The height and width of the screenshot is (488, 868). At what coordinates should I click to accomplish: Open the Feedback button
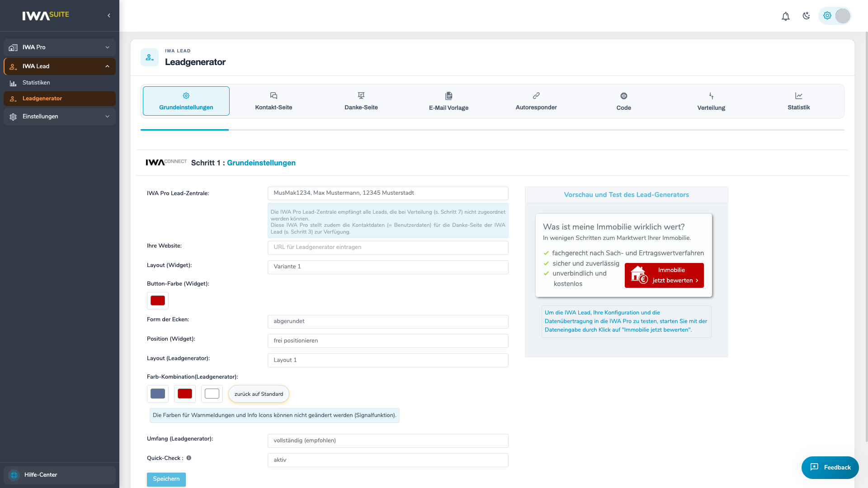[x=830, y=468]
